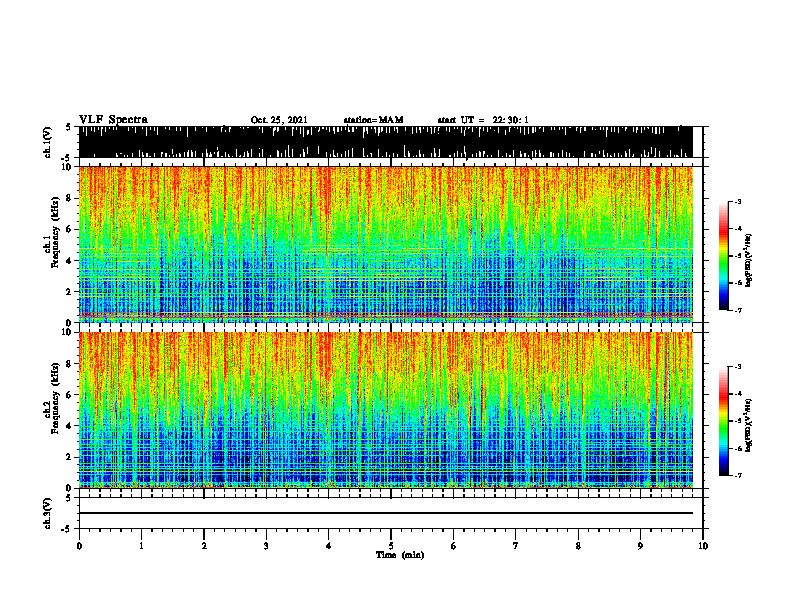Click the ch.3(V) axis label
This screenshot has height=612, width=792.
click(48, 514)
